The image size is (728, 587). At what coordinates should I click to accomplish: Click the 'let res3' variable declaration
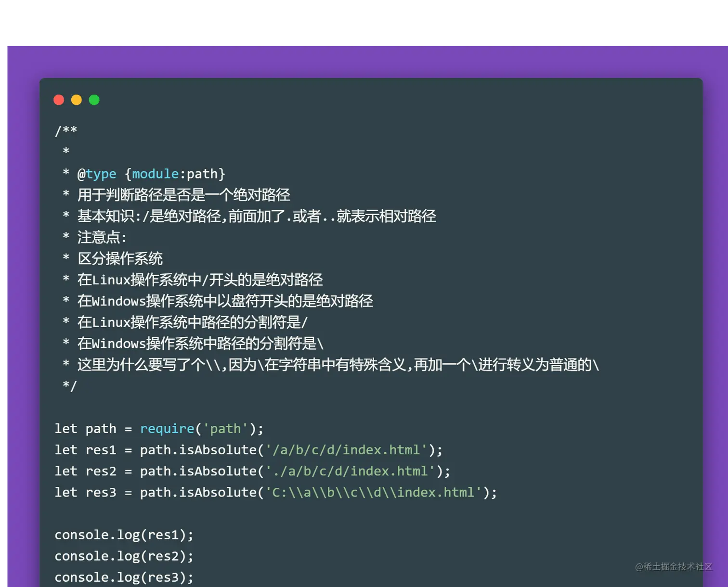(x=85, y=492)
